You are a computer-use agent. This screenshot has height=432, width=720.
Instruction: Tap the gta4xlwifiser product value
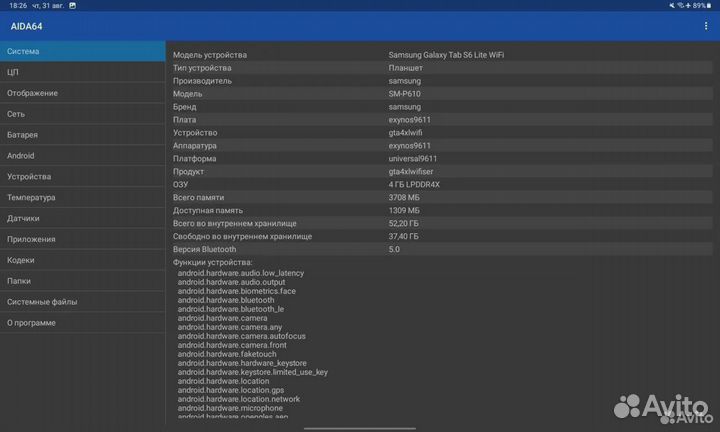(411, 171)
